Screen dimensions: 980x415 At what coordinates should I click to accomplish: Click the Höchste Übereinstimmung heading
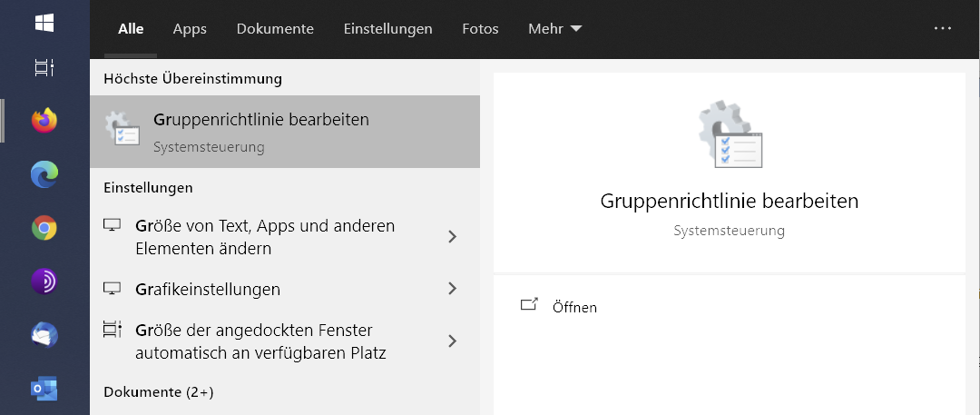pyautogui.click(x=193, y=79)
